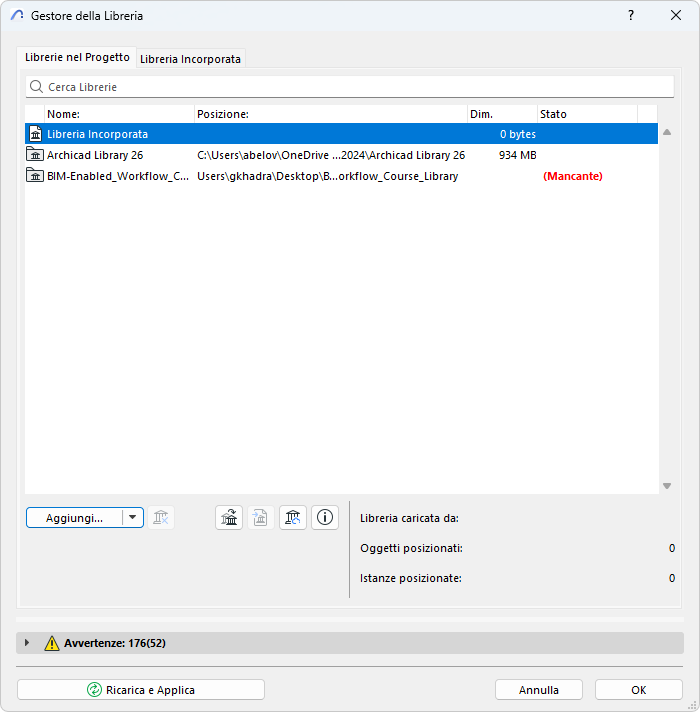Click the list scroll up arrow
This screenshot has width=700, height=712.
tap(667, 132)
